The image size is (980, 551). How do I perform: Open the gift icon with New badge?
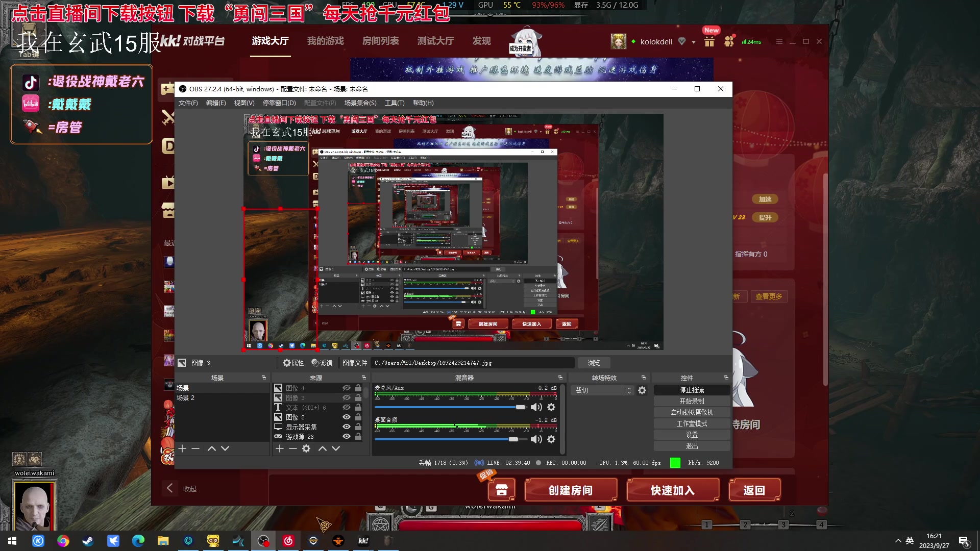(x=709, y=41)
